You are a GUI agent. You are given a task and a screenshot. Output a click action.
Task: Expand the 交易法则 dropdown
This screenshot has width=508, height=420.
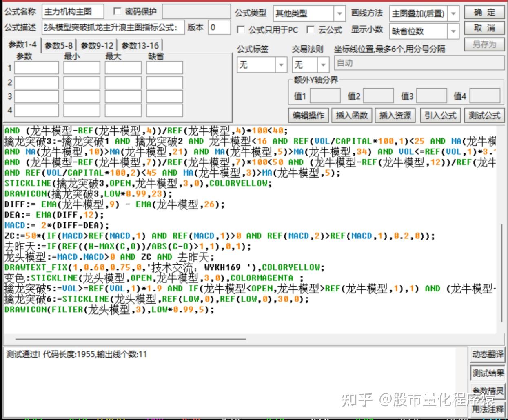323,64
